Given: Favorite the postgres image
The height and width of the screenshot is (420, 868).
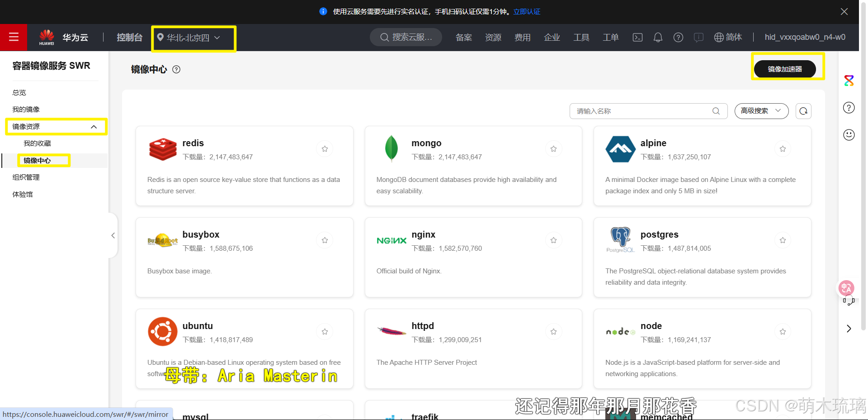Looking at the screenshot, I should pyautogui.click(x=783, y=240).
